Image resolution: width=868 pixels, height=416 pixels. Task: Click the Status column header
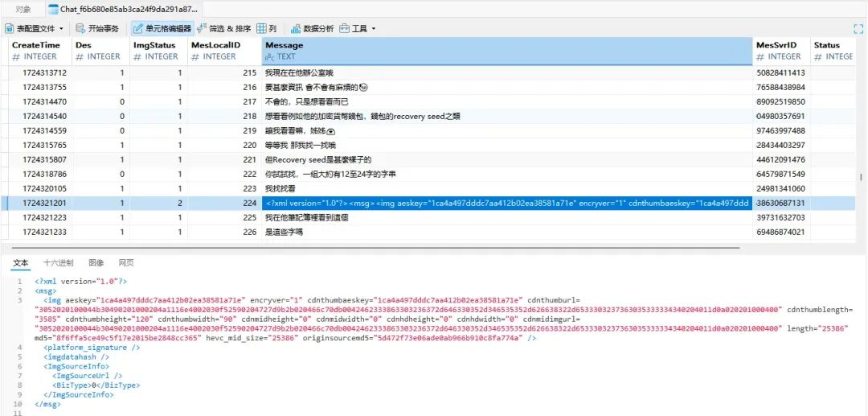pos(833,51)
